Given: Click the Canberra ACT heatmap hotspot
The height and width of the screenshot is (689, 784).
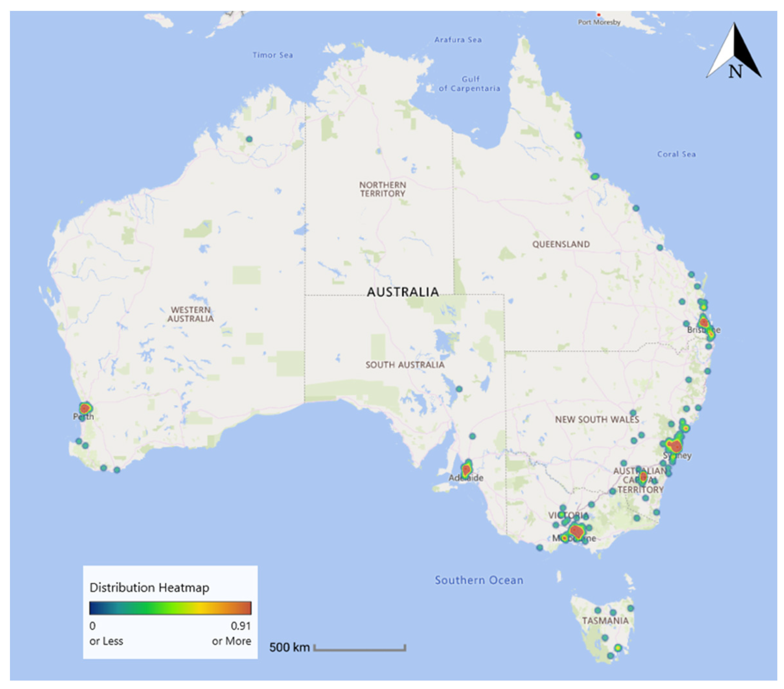Looking at the screenshot, I should (643, 477).
